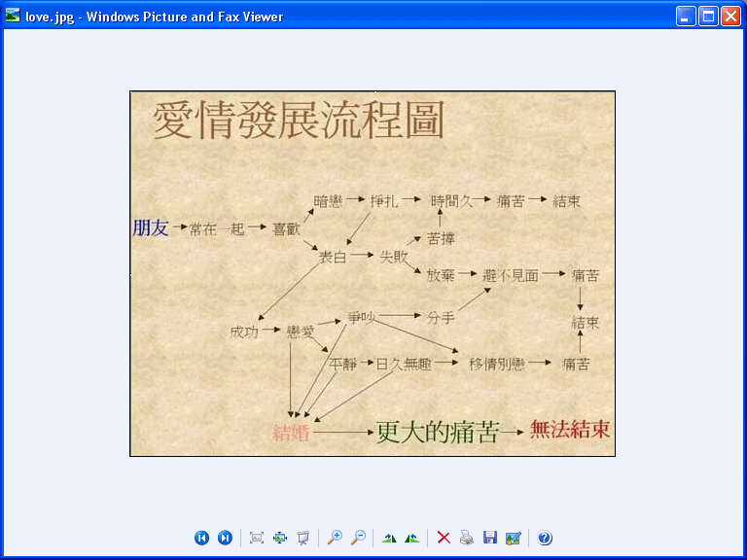Click the 戀愛 node
The image size is (747, 560).
[301, 332]
